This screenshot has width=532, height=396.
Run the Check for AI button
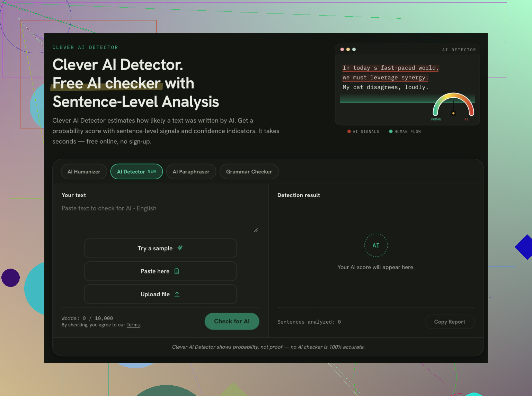point(232,321)
